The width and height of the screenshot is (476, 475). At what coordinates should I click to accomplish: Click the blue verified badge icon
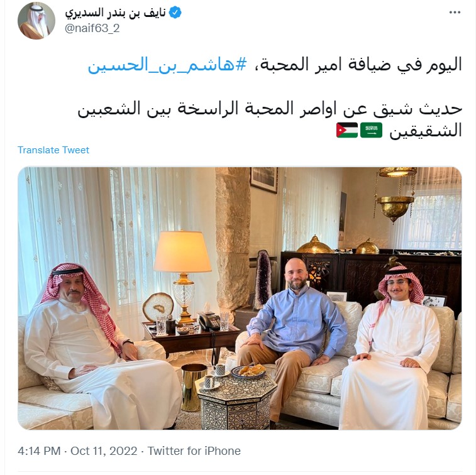coord(175,13)
